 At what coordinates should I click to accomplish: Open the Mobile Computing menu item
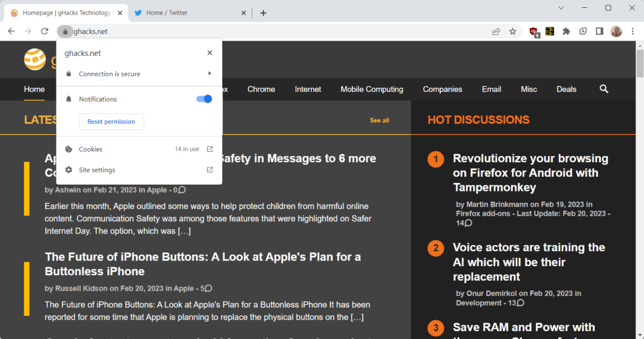(x=372, y=89)
